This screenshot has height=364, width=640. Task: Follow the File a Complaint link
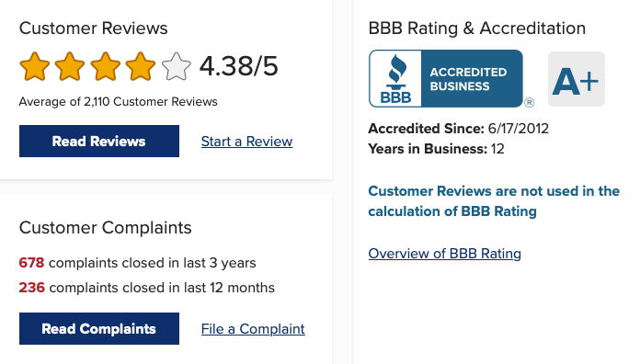253,329
